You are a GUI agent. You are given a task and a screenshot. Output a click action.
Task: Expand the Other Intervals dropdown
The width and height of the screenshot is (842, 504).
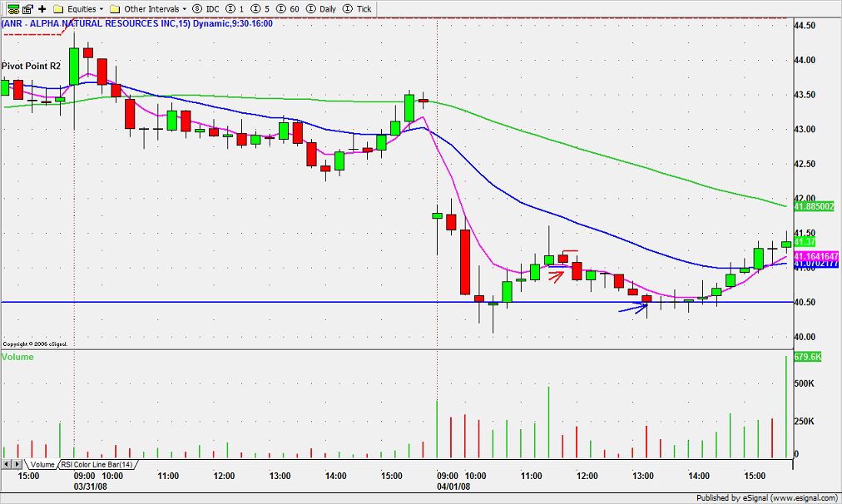coord(148,8)
